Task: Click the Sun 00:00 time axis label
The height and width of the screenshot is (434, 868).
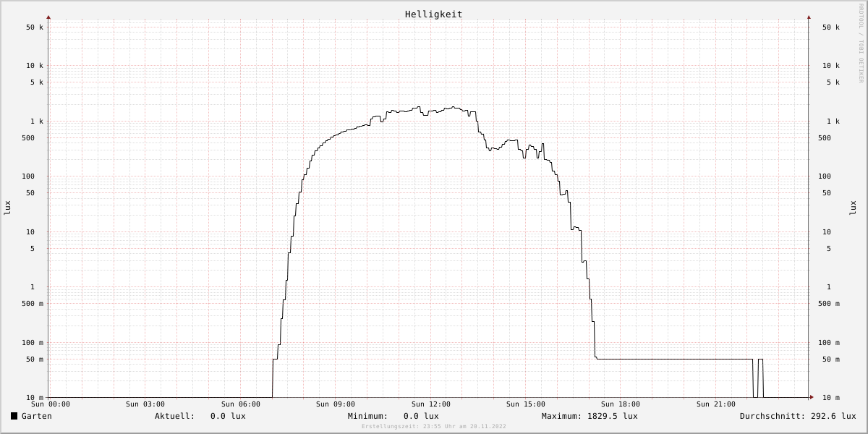Action: [51, 404]
